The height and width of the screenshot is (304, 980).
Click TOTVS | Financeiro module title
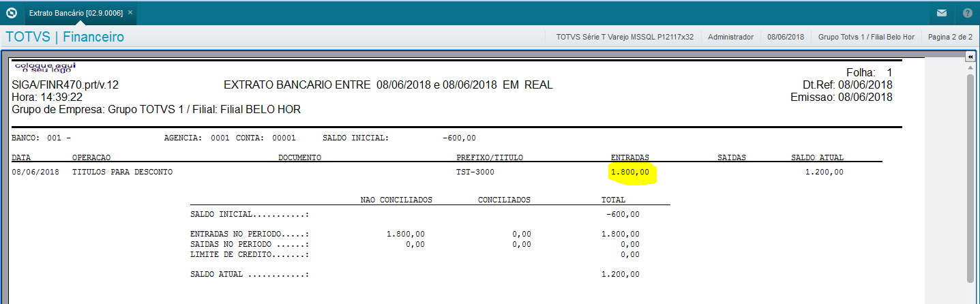pos(65,37)
